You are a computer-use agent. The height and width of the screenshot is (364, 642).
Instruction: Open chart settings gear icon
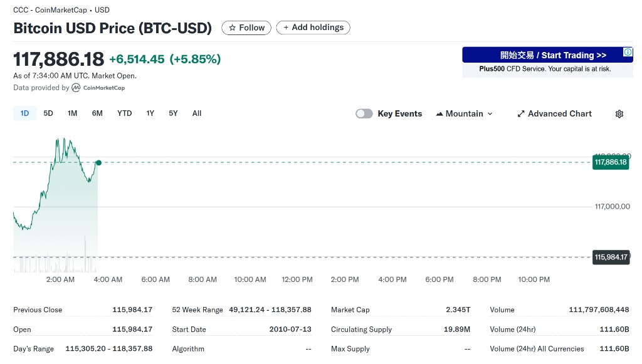(619, 113)
